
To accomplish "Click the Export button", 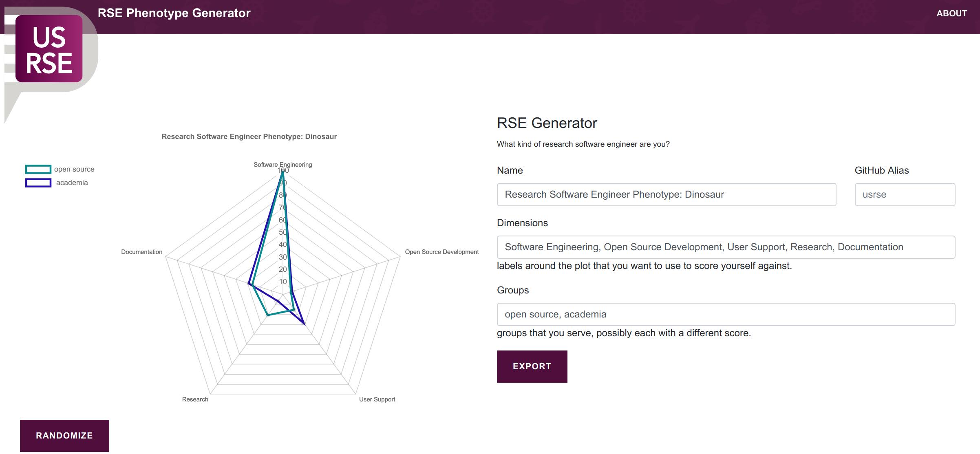I will click(532, 366).
